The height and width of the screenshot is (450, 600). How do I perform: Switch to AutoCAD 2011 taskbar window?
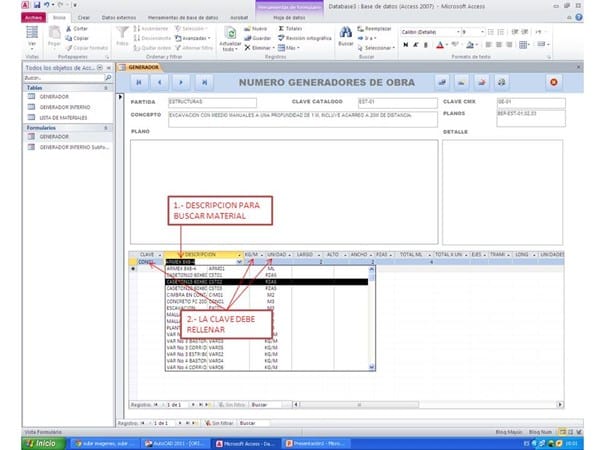177,444
